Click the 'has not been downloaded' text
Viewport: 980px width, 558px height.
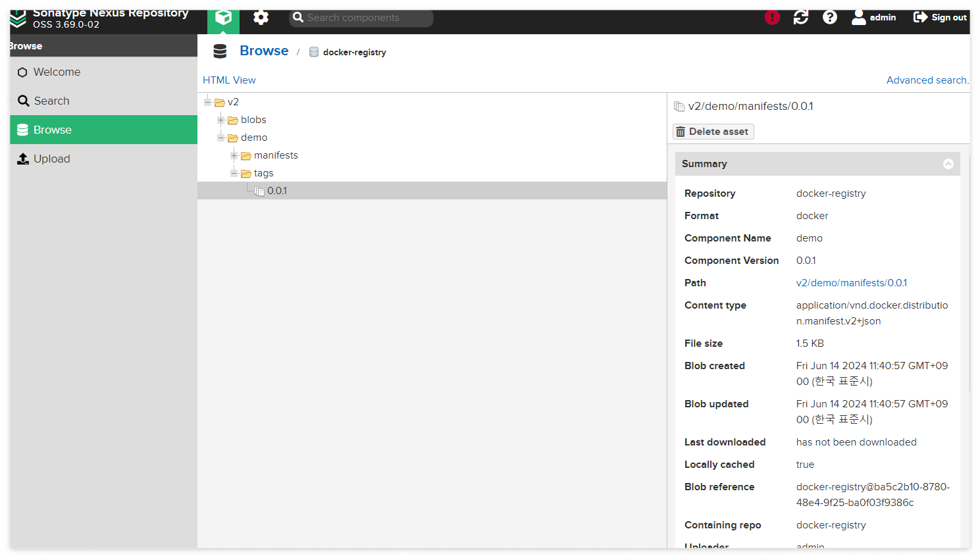point(856,442)
